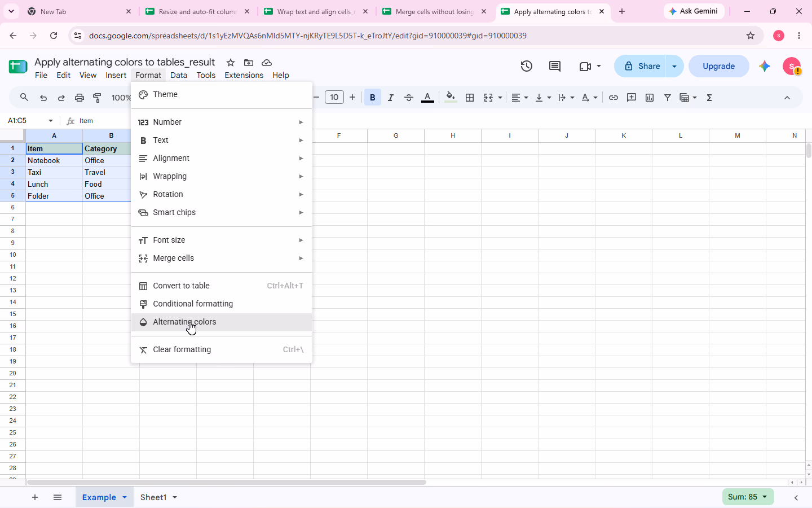
Task: Open the fill color picker
Action: click(x=451, y=98)
